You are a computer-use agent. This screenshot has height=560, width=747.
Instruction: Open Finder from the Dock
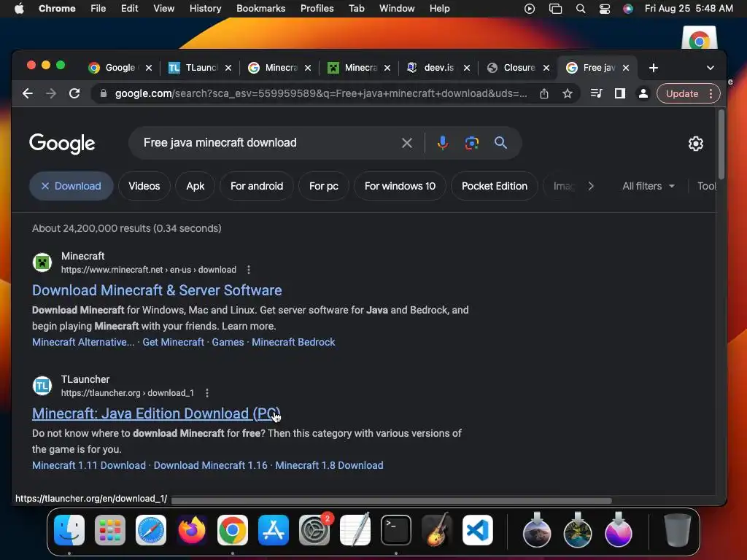(x=69, y=530)
